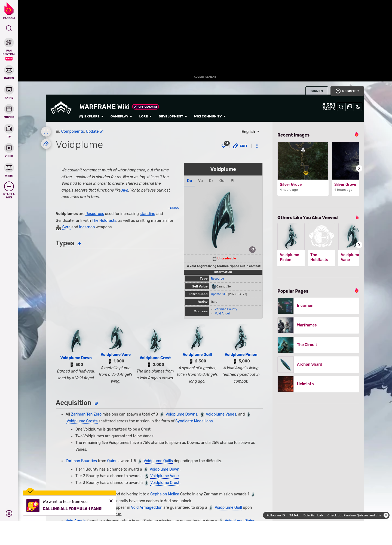Open the Games controller icon

click(x=9, y=70)
